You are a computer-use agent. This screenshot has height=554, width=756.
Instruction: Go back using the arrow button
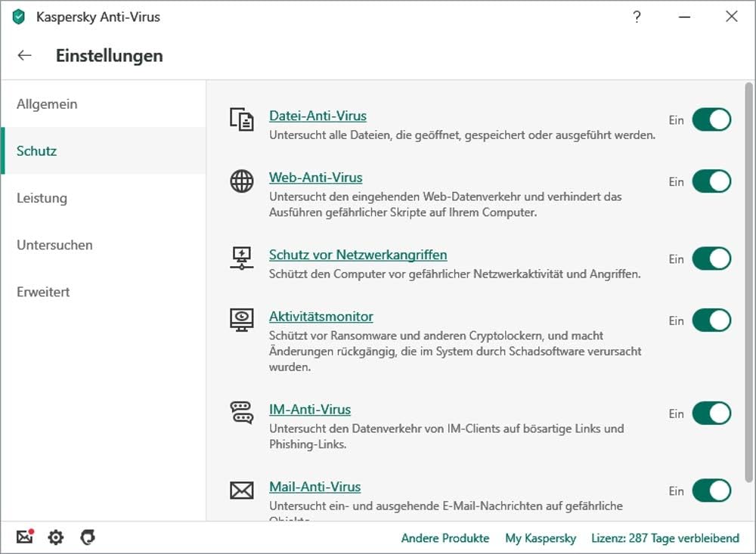click(x=25, y=55)
